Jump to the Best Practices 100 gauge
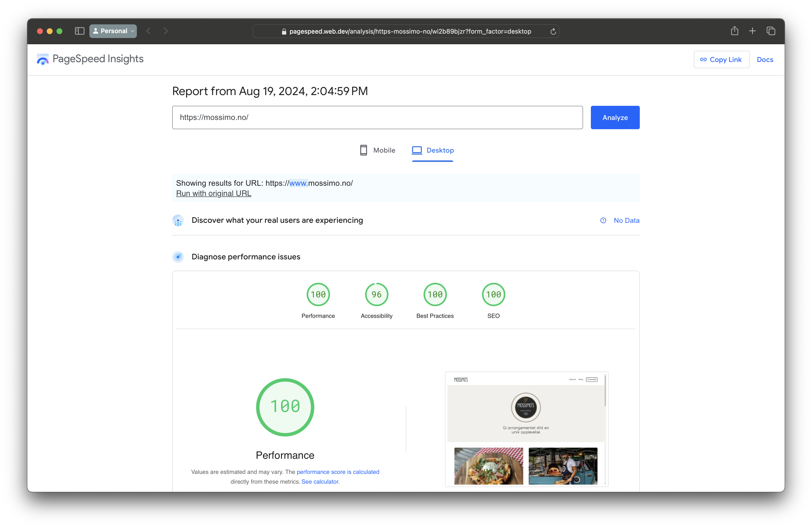 435,294
